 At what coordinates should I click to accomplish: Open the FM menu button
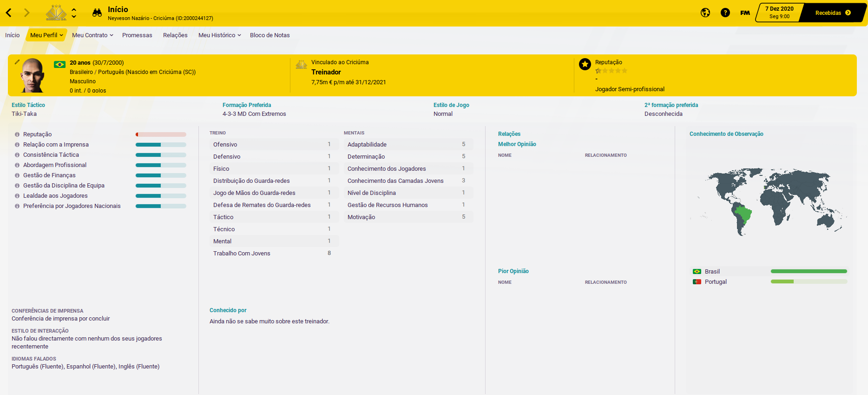745,13
